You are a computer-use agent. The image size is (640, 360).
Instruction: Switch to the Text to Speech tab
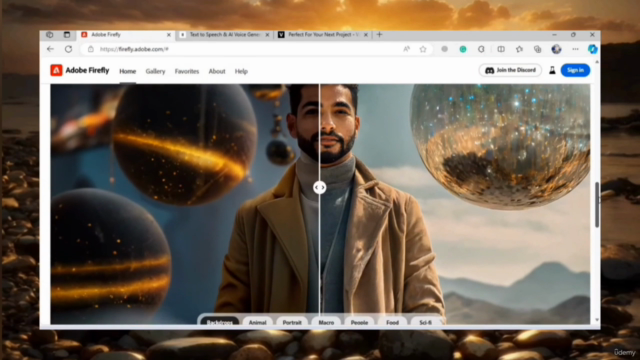pyautogui.click(x=224, y=35)
